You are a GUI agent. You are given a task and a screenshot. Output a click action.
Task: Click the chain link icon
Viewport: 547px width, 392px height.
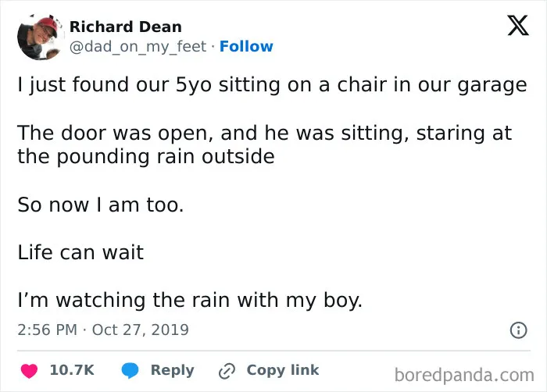tap(227, 371)
